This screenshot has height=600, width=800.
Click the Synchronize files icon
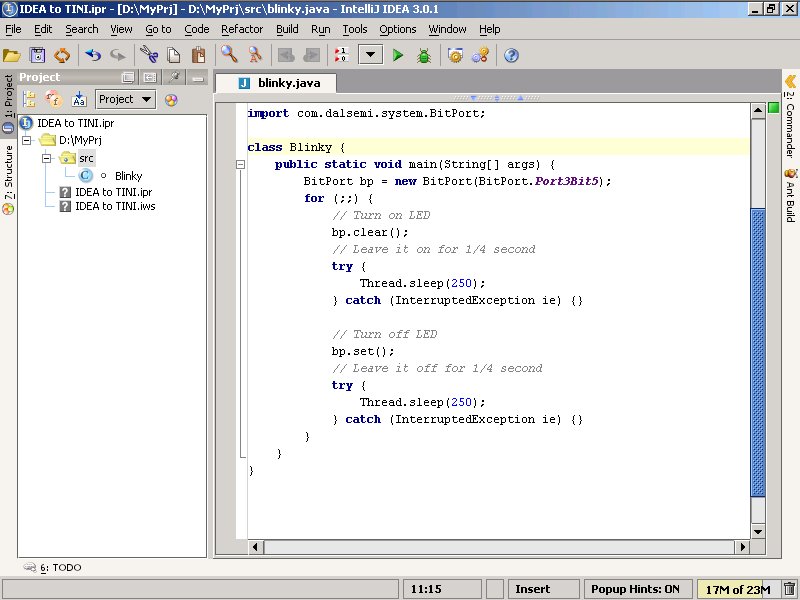(x=62, y=55)
